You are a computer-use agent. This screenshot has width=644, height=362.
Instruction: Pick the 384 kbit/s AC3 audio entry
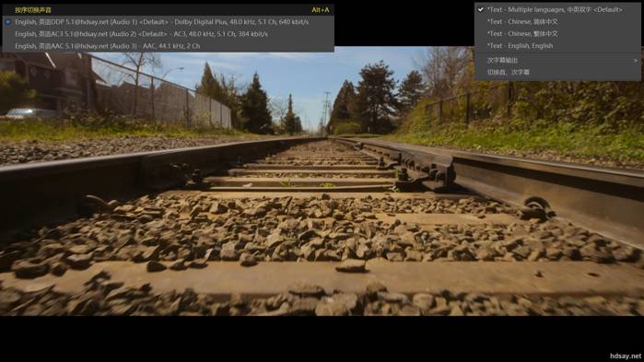[168, 34]
